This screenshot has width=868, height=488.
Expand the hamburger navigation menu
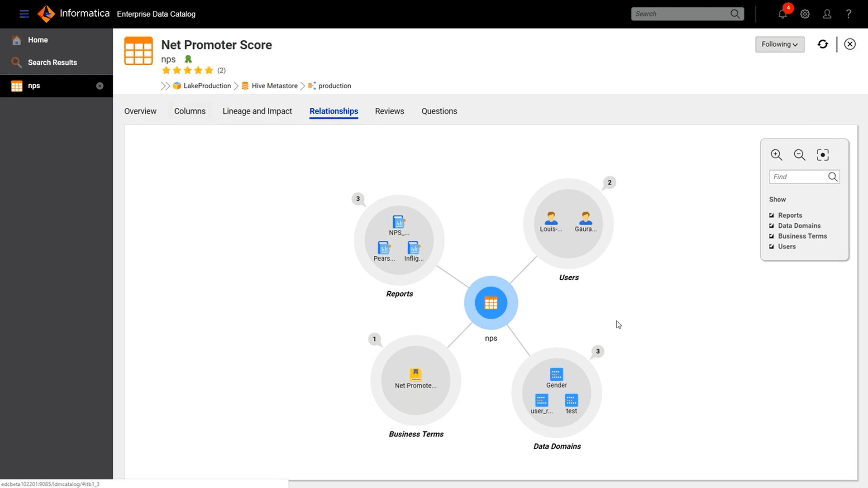(24, 14)
